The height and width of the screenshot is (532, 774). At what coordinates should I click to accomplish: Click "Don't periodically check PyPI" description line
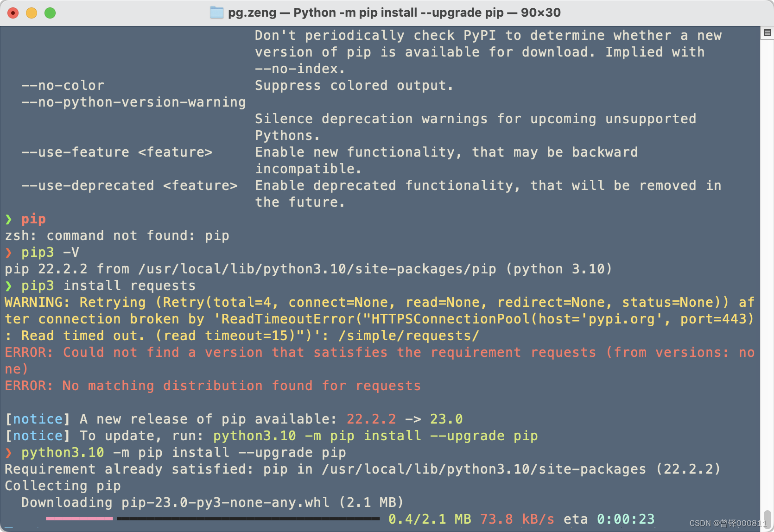point(488,36)
